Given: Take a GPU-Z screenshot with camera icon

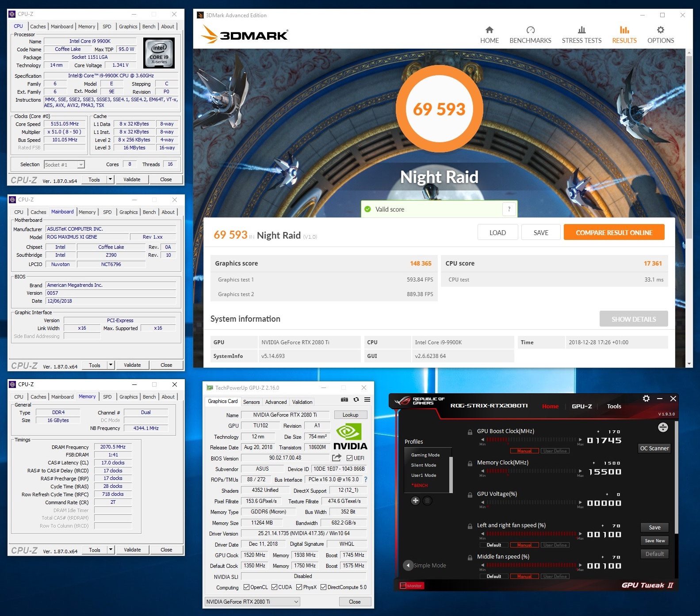Looking at the screenshot, I should coord(344,399).
